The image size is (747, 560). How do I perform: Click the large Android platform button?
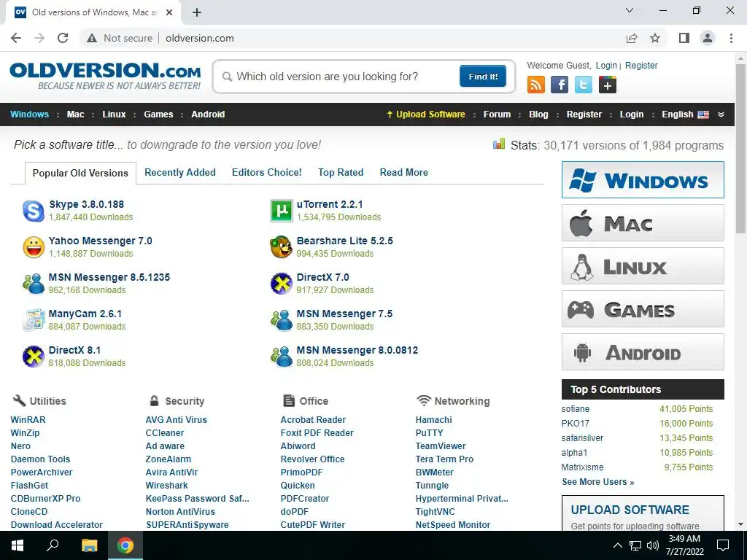point(643,352)
